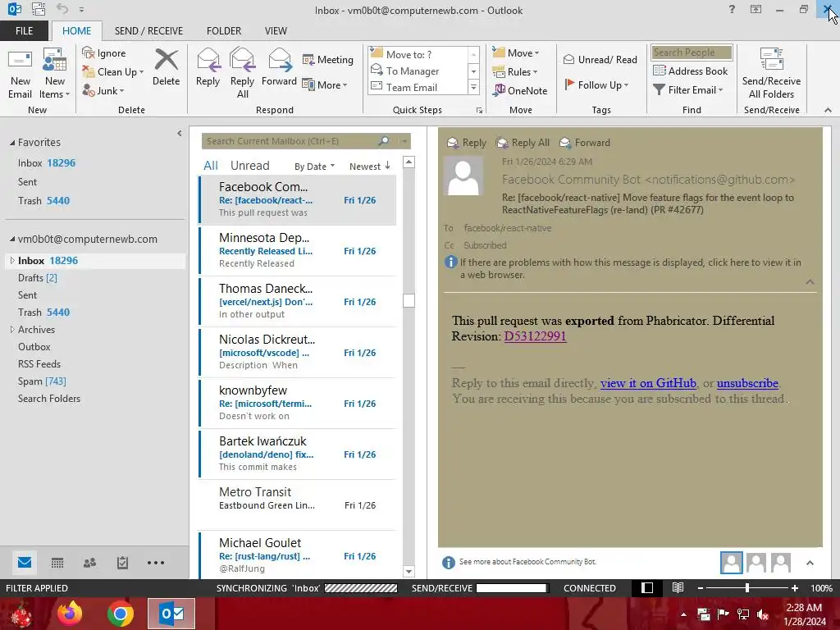840x630 pixels.
Task: Open the Address Book
Action: click(x=690, y=71)
